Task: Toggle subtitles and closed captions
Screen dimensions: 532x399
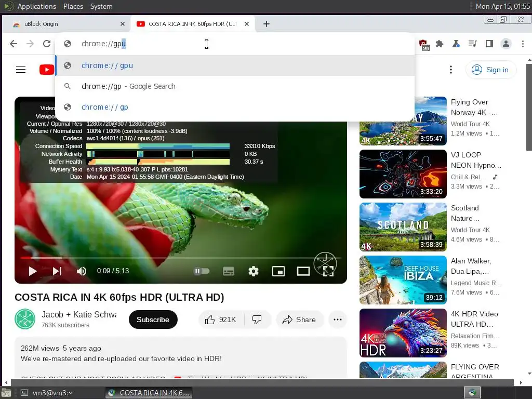Action: [229, 271]
